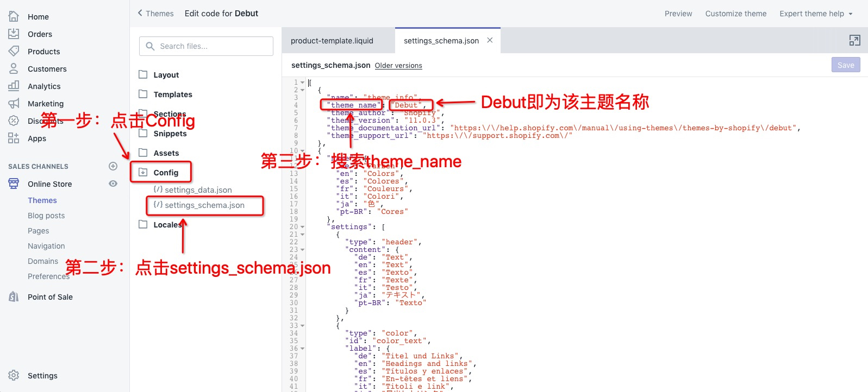Open Themes under Online Store
Viewport: 868px width, 392px height.
(x=42, y=200)
